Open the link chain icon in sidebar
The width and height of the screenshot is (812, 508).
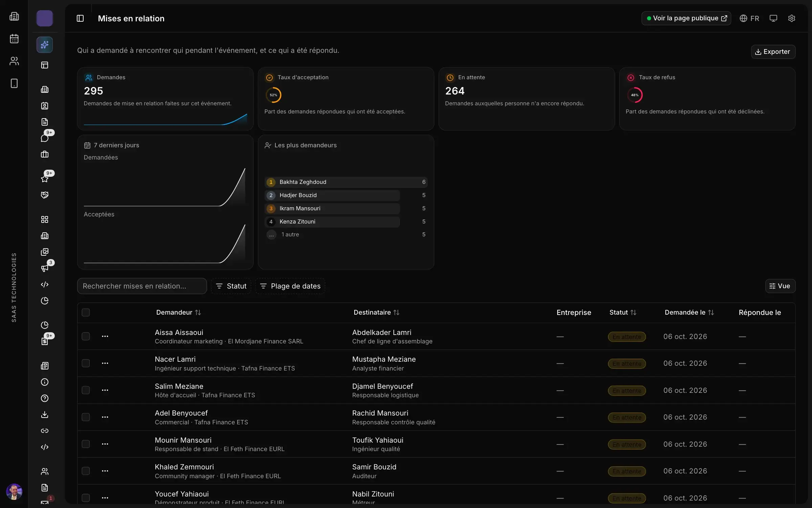[45, 431]
